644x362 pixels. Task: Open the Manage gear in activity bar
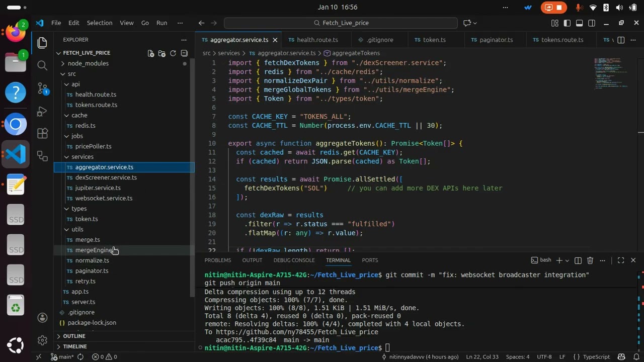[x=42, y=340]
